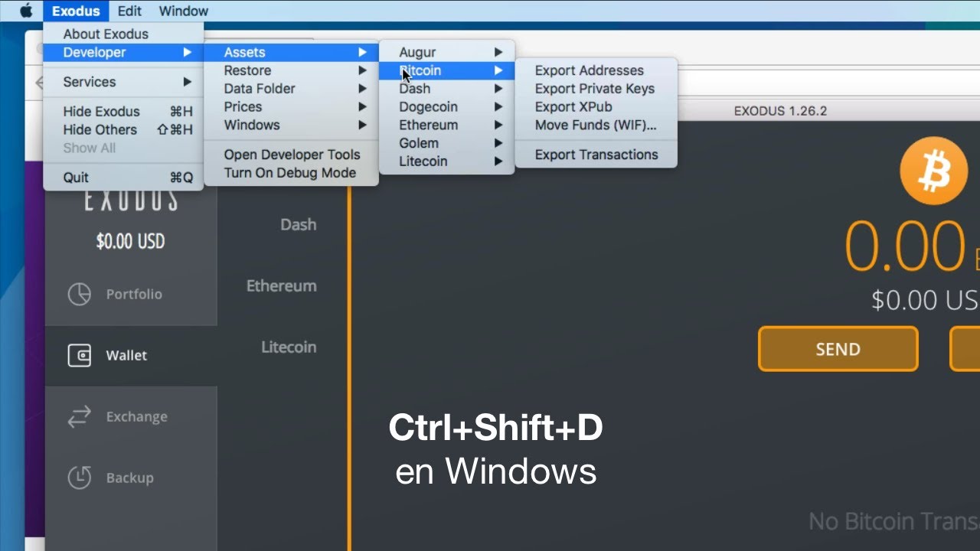Open the Portfolio section
This screenshot has width=980, height=551.
131,294
